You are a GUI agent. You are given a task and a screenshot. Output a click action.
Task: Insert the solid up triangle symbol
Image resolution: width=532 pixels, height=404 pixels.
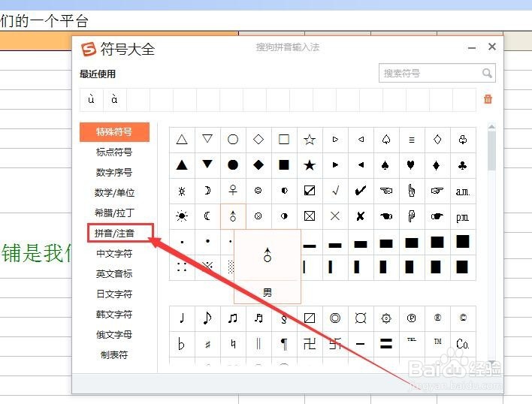pos(182,165)
